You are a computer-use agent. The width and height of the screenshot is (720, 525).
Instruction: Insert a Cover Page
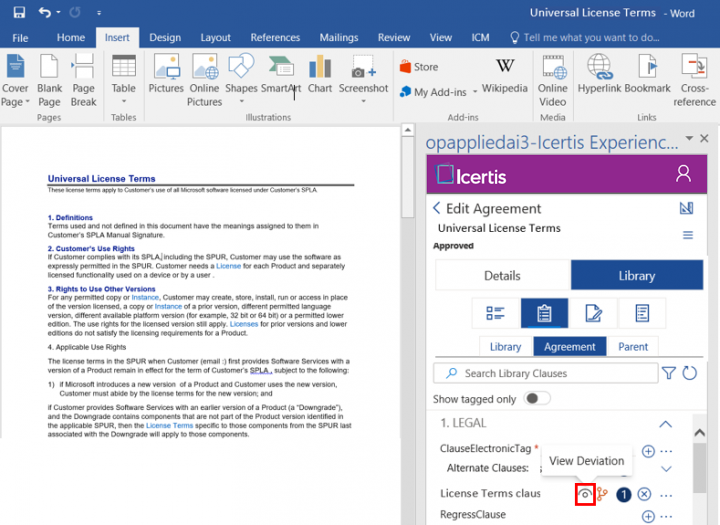(x=15, y=80)
